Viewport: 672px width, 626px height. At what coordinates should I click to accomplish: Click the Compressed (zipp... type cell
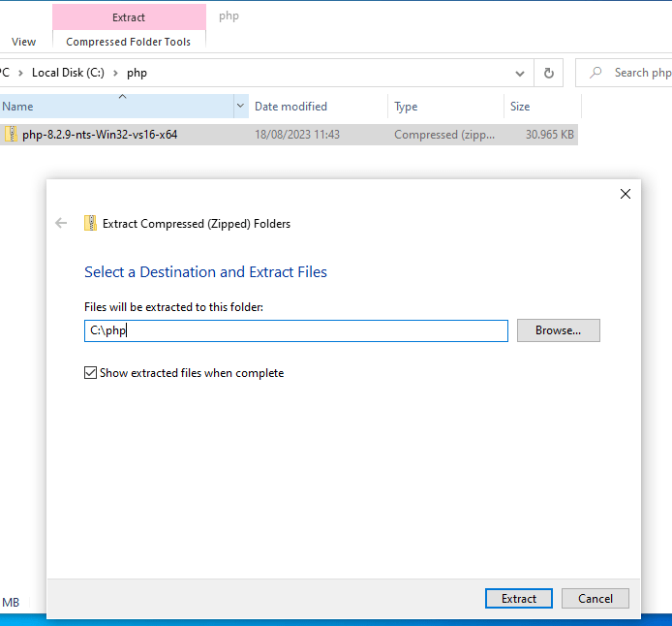pyautogui.click(x=444, y=135)
